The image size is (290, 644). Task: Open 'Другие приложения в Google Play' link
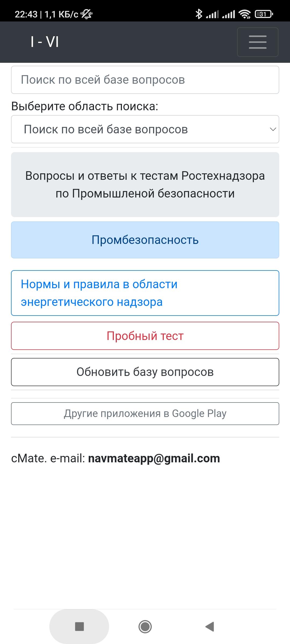(145, 414)
